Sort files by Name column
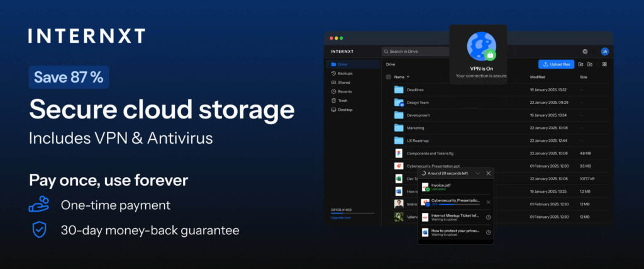The width and height of the screenshot is (644, 269). click(x=399, y=77)
